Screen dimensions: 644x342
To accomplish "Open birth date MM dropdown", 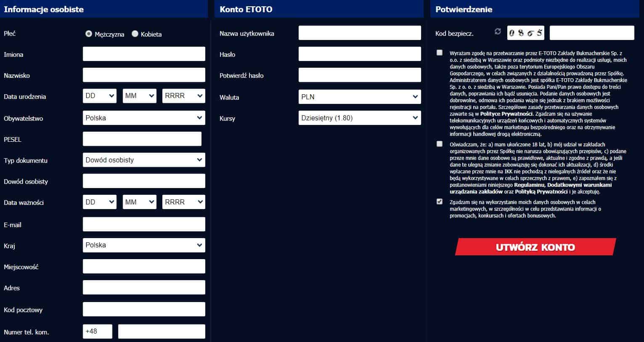I will pos(139,96).
